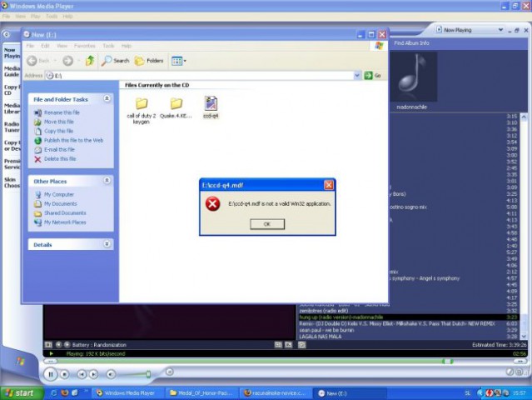
Task: Expand the address bar dropdown
Action: pos(357,75)
